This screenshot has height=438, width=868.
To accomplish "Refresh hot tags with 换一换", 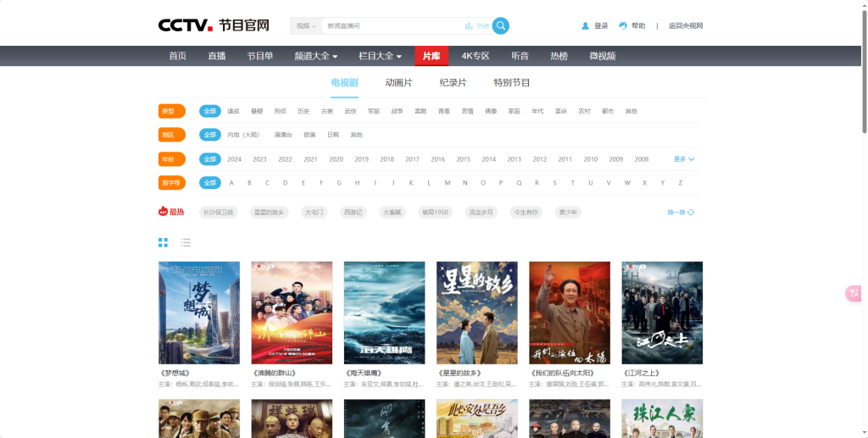I will pos(681,213).
